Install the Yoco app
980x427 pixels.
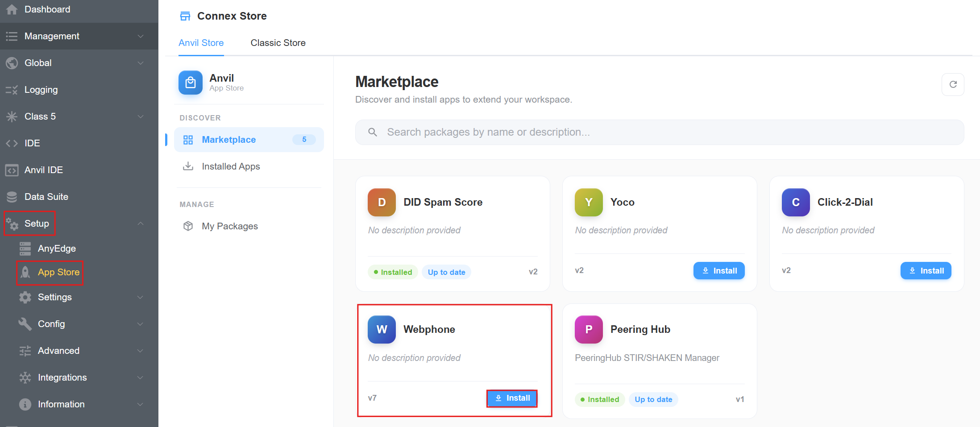719,270
